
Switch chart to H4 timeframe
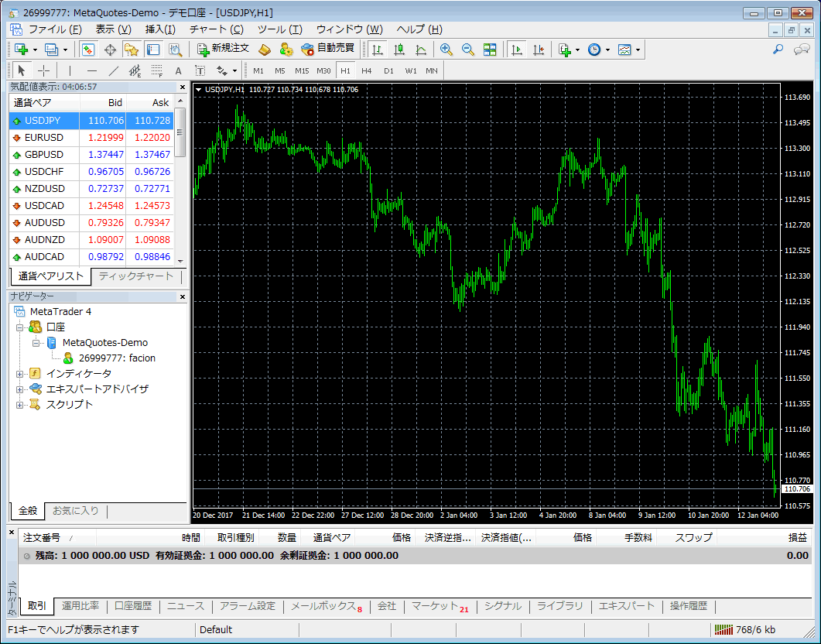pyautogui.click(x=367, y=70)
